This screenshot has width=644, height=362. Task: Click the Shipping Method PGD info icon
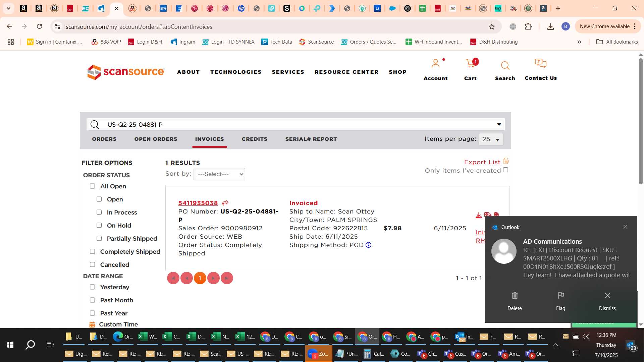(x=368, y=245)
